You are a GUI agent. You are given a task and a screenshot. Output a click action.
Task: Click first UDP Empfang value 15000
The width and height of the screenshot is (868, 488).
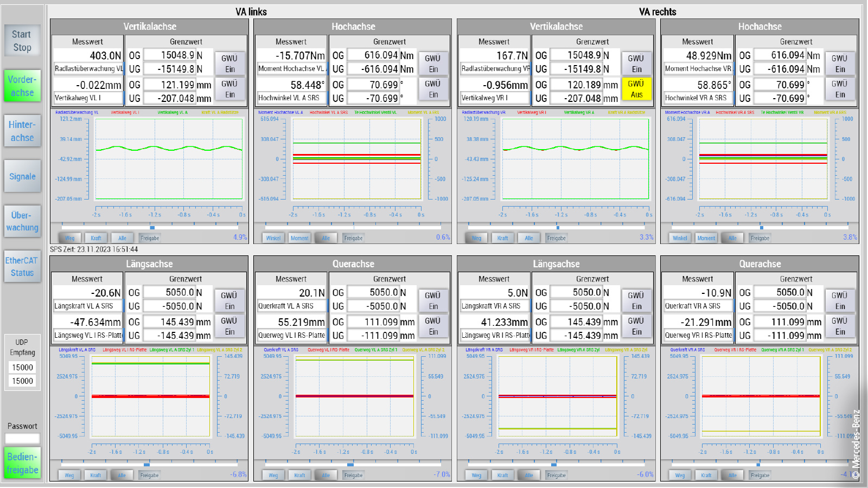(x=22, y=368)
